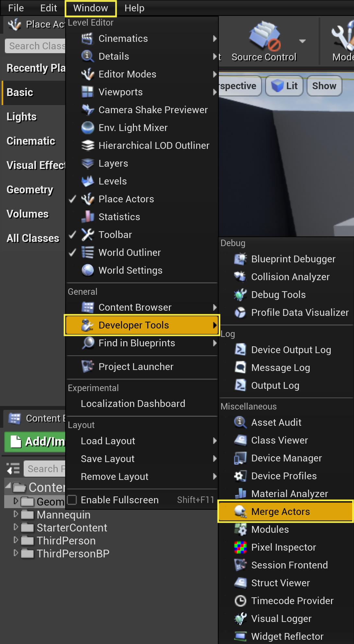Click the Cinematics clapperboard icon
The height and width of the screenshot is (644, 354).
click(88, 39)
